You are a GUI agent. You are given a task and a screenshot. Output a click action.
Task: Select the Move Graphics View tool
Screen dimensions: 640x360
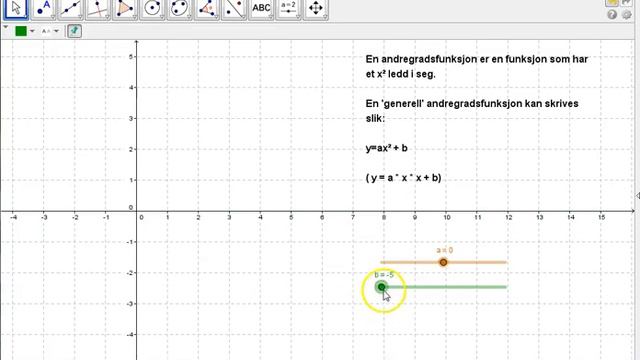coord(316,8)
